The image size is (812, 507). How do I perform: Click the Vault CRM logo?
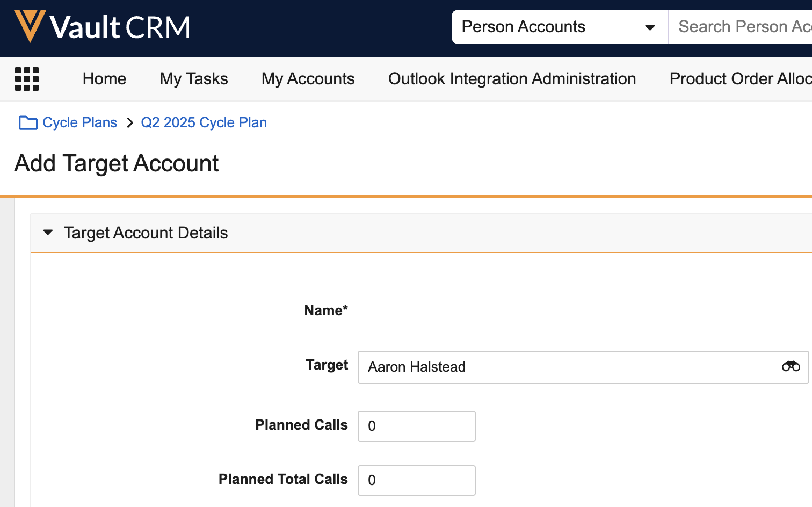click(102, 27)
